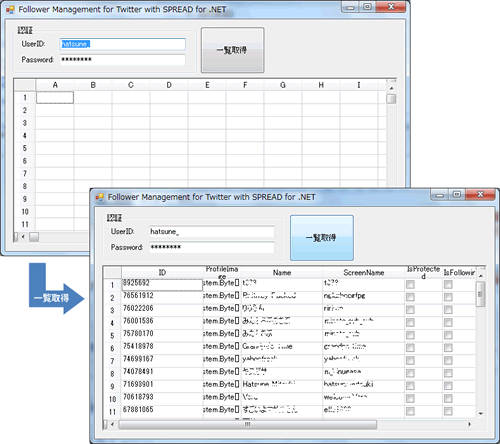
Task: Click the front grid's vertical scrollbar thumb
Action: [480, 294]
